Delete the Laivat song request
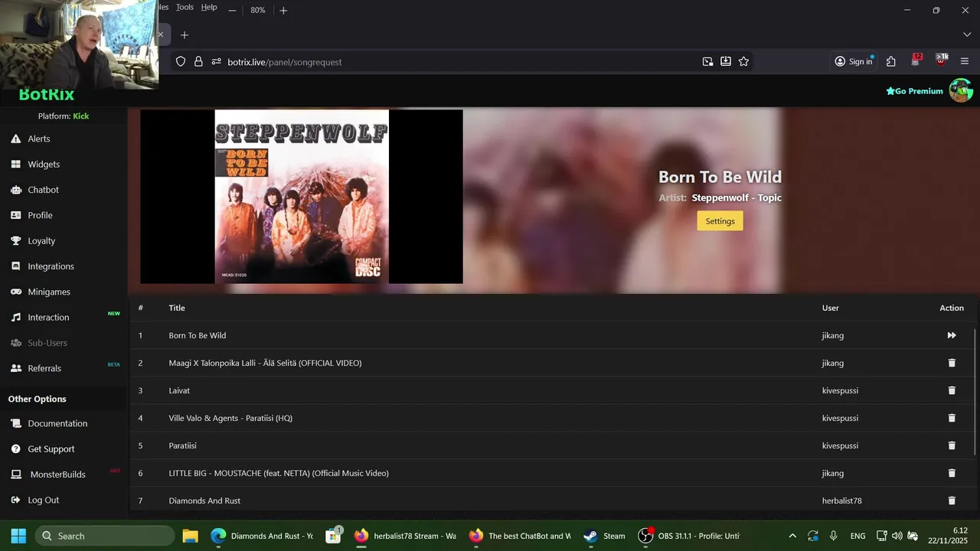 pos(952,390)
